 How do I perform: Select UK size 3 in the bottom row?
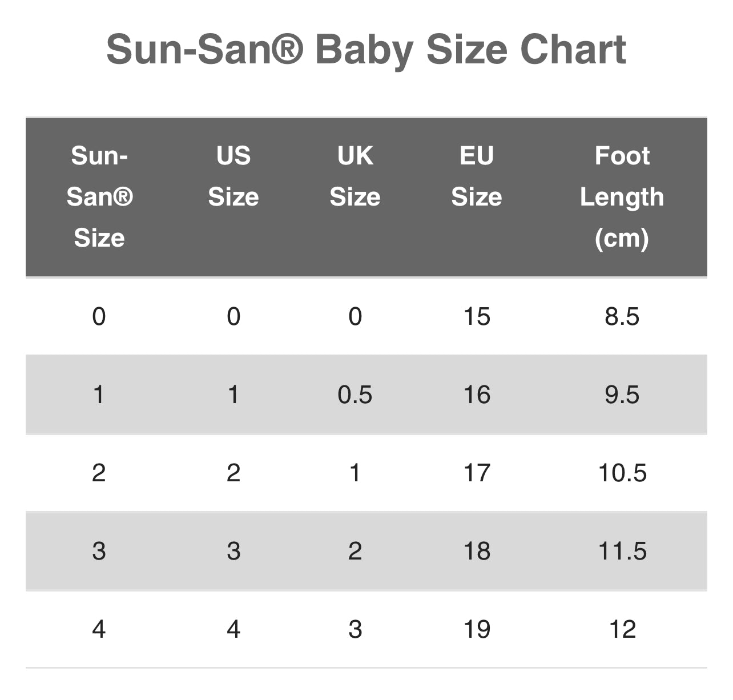click(355, 629)
